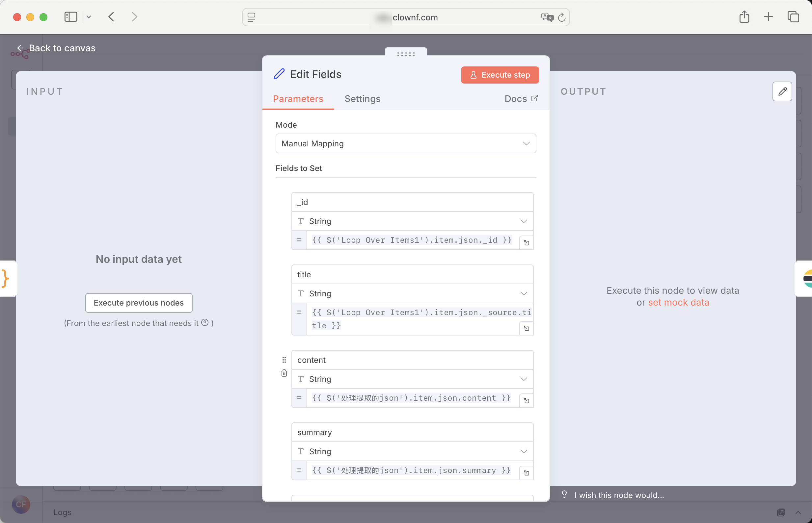Open expression editor for summary value
The width and height of the screenshot is (812, 523).
click(526, 473)
